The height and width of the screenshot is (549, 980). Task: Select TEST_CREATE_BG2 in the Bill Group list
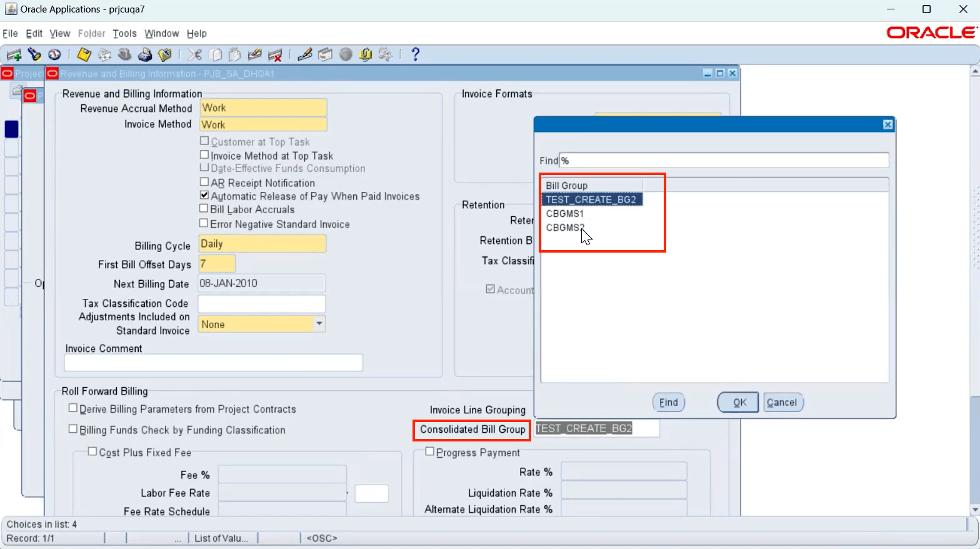pyautogui.click(x=591, y=200)
